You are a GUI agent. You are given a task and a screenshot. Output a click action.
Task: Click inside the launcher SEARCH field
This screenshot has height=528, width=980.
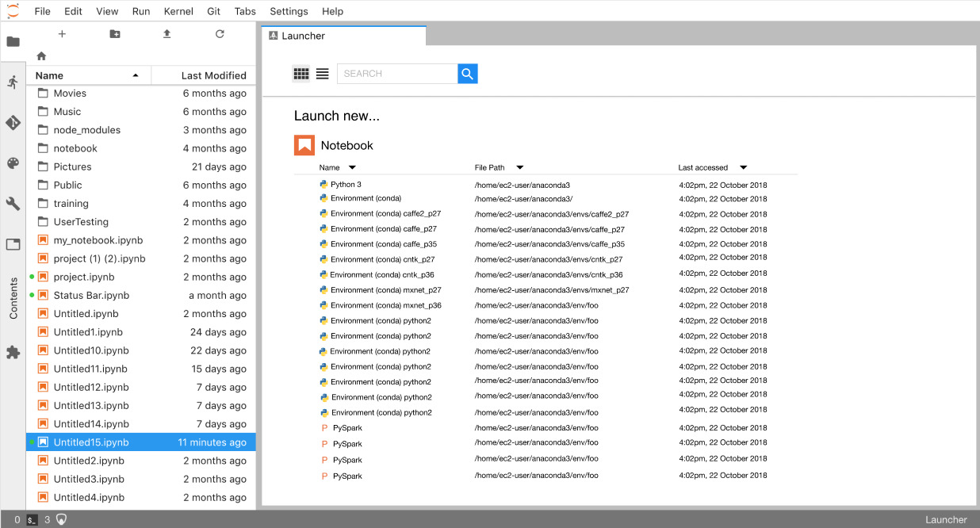pyautogui.click(x=397, y=74)
